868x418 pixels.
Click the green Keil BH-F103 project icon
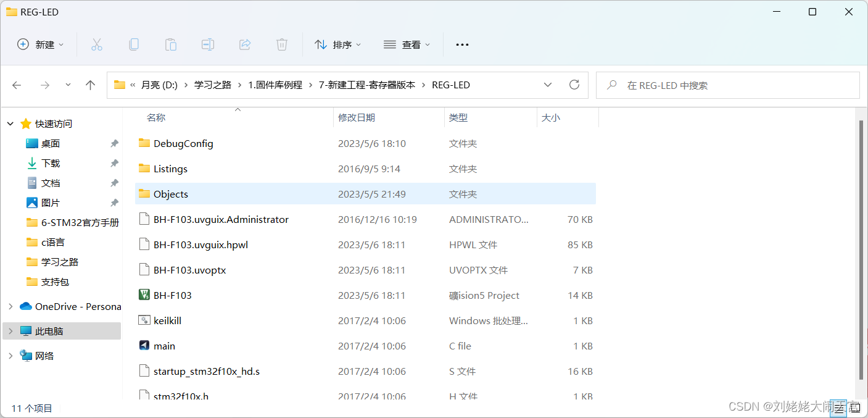coord(144,295)
